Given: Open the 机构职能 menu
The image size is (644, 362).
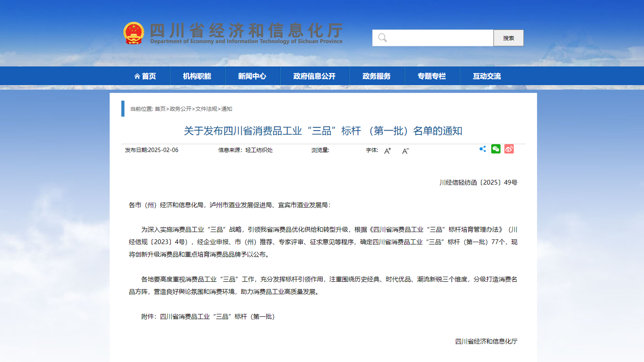Looking at the screenshot, I should point(197,76).
